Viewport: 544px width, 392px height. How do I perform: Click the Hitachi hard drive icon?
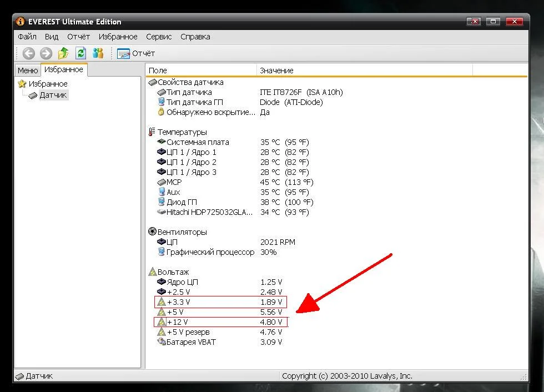(x=162, y=212)
